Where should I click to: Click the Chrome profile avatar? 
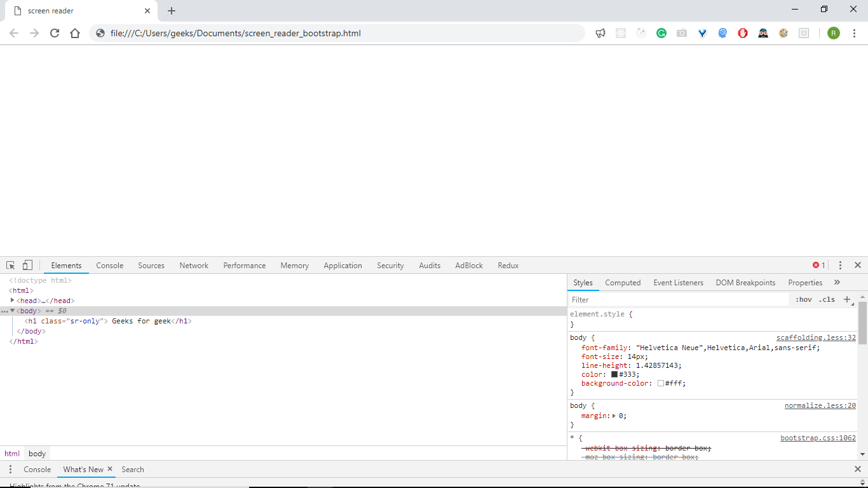833,32
